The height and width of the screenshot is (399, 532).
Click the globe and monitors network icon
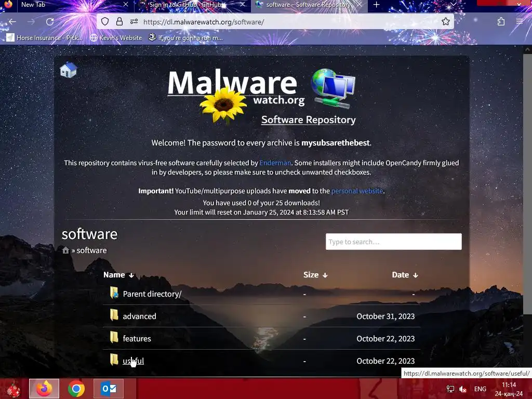coord(333,88)
